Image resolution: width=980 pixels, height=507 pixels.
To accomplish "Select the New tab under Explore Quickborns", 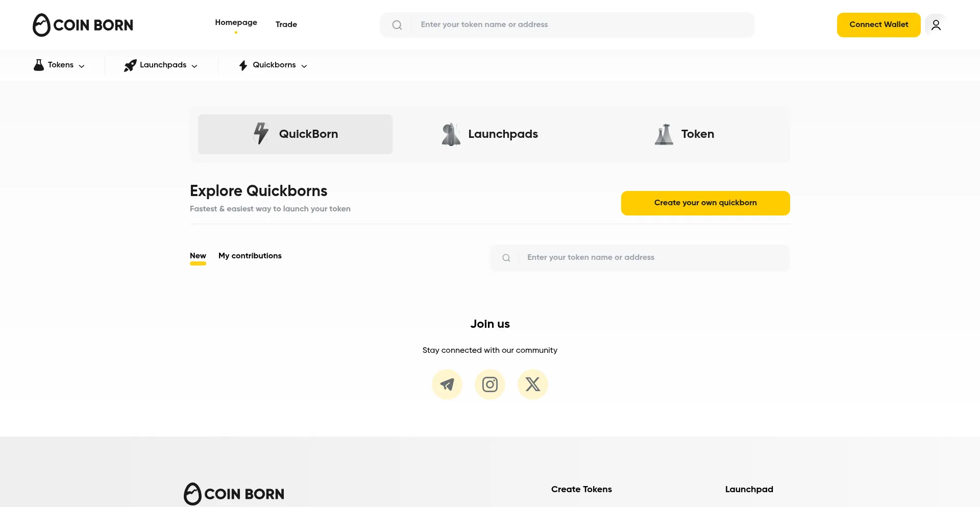I will tap(198, 256).
